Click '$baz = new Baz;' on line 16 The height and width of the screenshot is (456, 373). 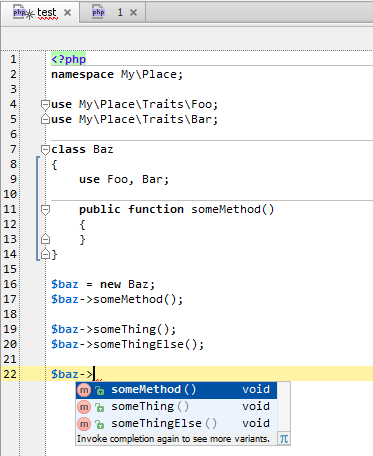coord(103,284)
